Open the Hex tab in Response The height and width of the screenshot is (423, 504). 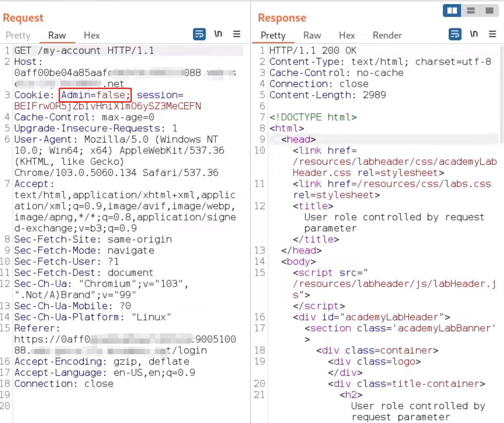[x=347, y=36]
